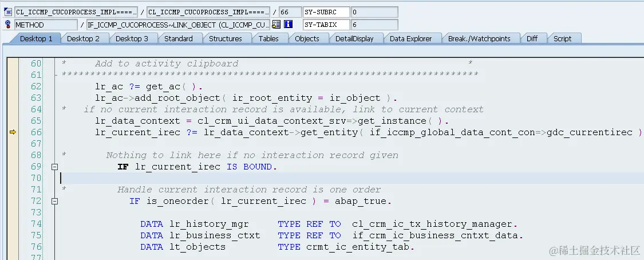Image resolution: width=644 pixels, height=260 pixels.
Task: Click 'gdc_currentirec' on line 66
Action: tap(590, 132)
